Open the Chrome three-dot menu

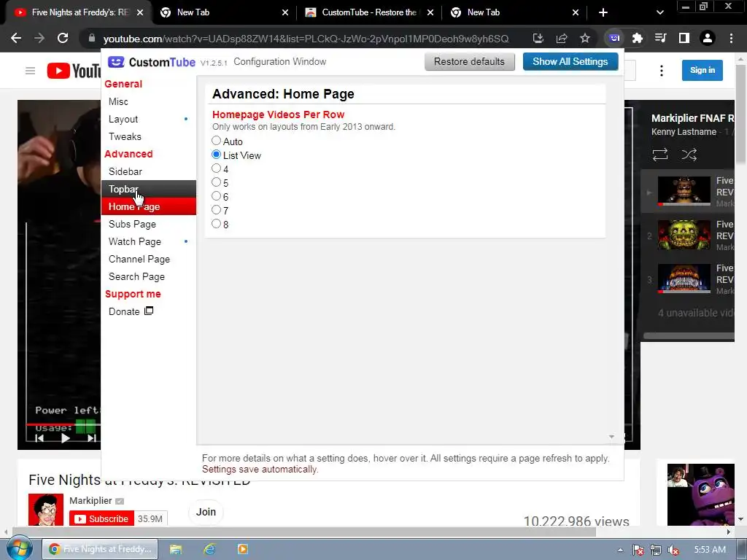[731, 38]
